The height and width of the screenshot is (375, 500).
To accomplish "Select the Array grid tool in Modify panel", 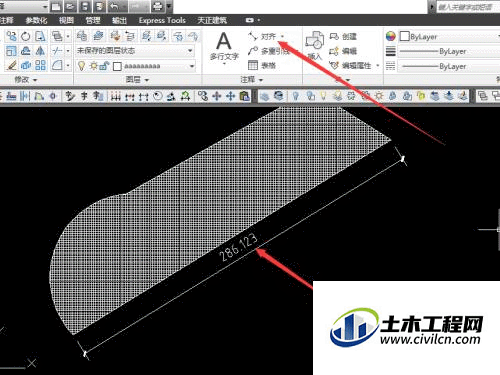I will coord(40,65).
